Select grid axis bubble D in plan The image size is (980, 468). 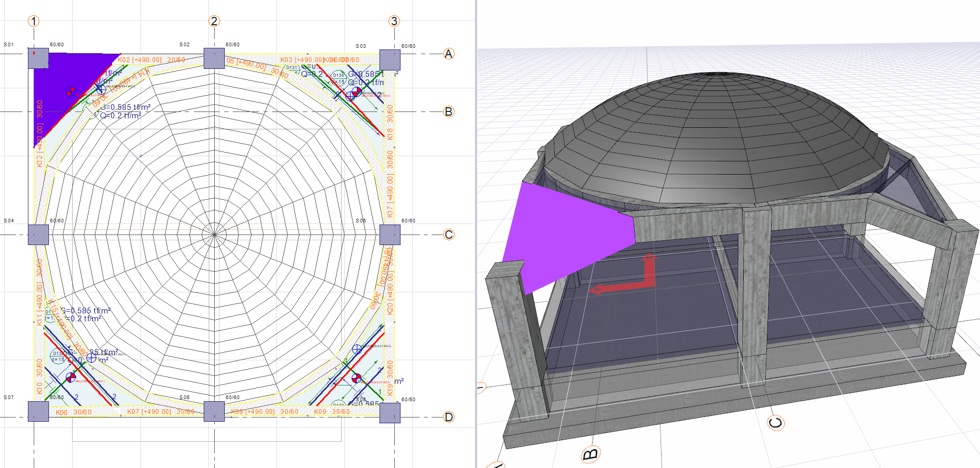coord(448,417)
